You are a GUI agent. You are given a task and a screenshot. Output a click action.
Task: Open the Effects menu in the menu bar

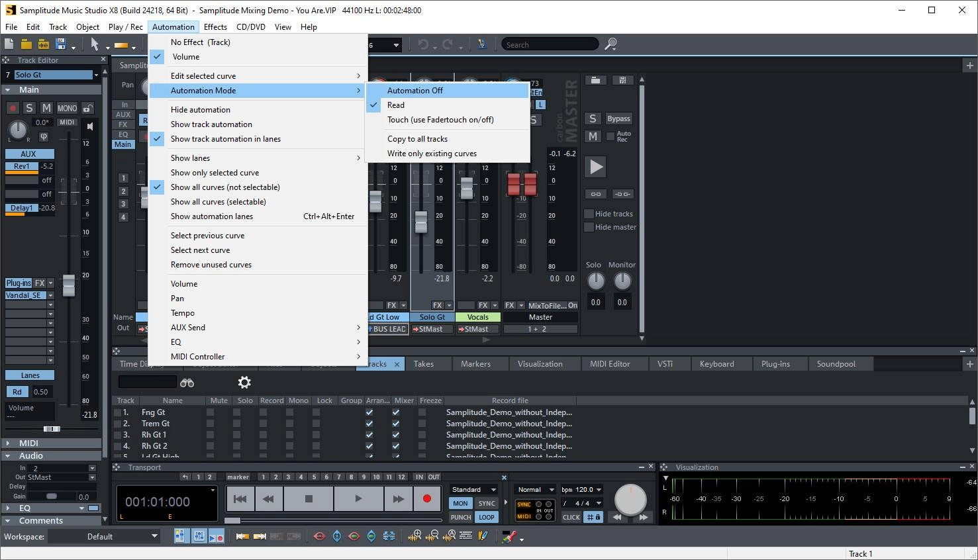coord(215,27)
